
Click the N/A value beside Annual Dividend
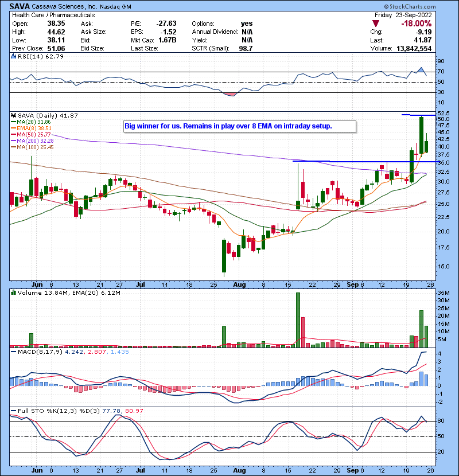pyautogui.click(x=247, y=32)
